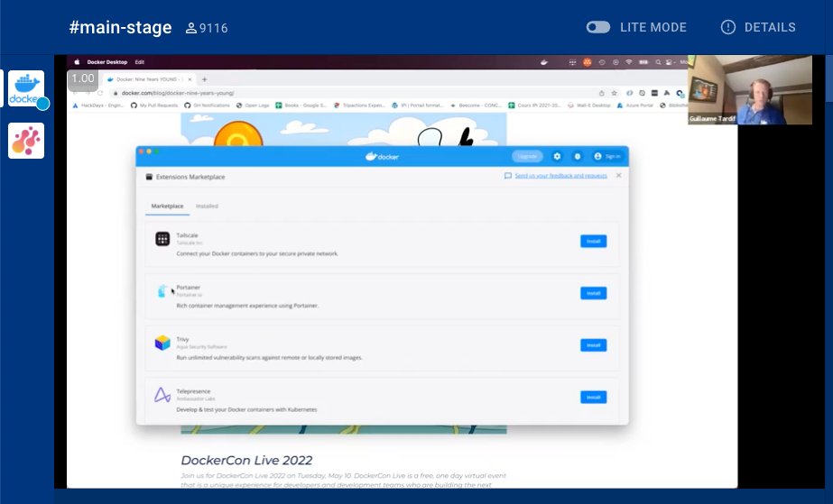Click the troubleshoot bug icon in Docker header
The image size is (833, 504).
(577, 156)
